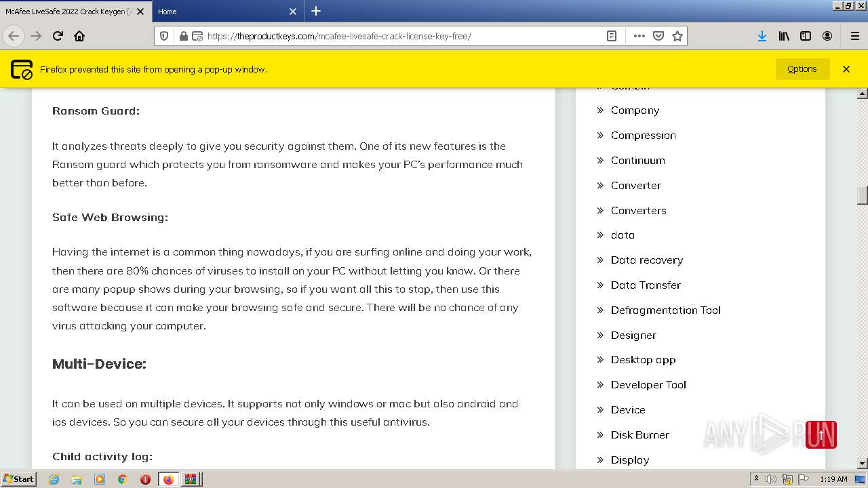This screenshot has width=868, height=488.
Task: Click the Child activity log heading
Action: (102, 457)
